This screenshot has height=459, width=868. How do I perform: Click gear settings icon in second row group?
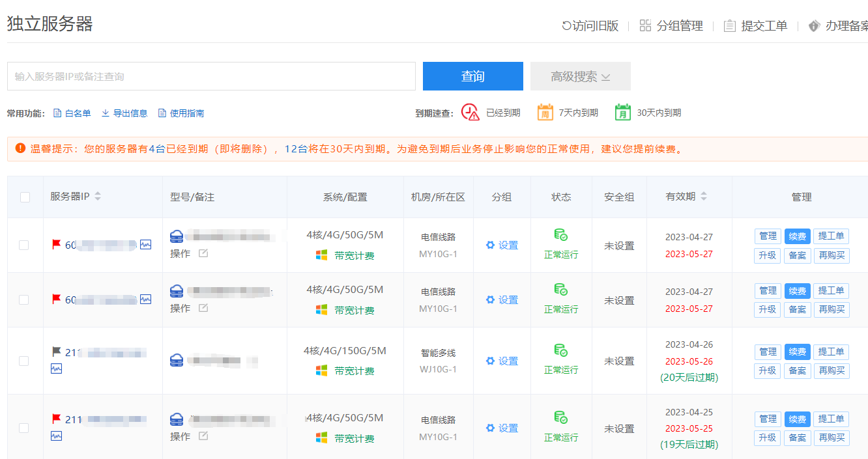[491, 300]
